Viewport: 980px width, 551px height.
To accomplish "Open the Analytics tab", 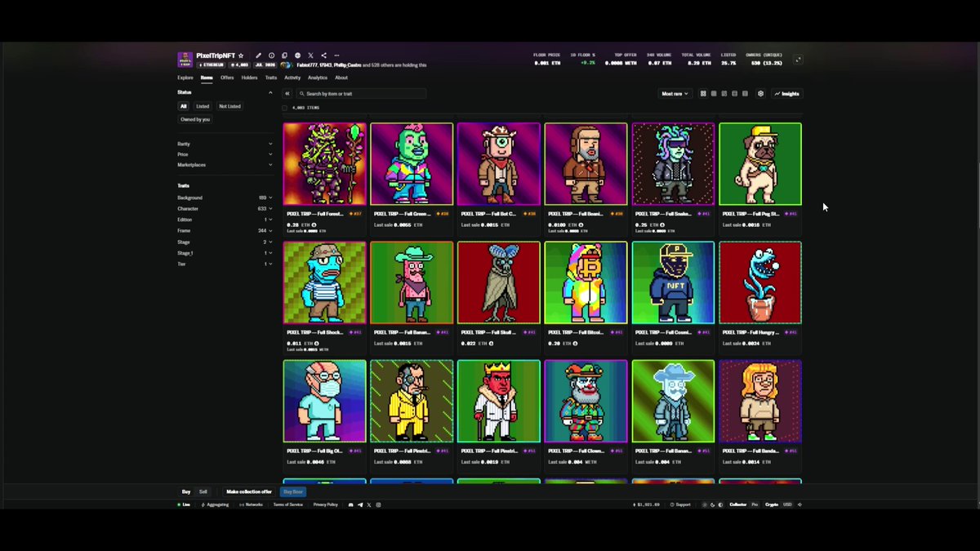I will pyautogui.click(x=318, y=78).
